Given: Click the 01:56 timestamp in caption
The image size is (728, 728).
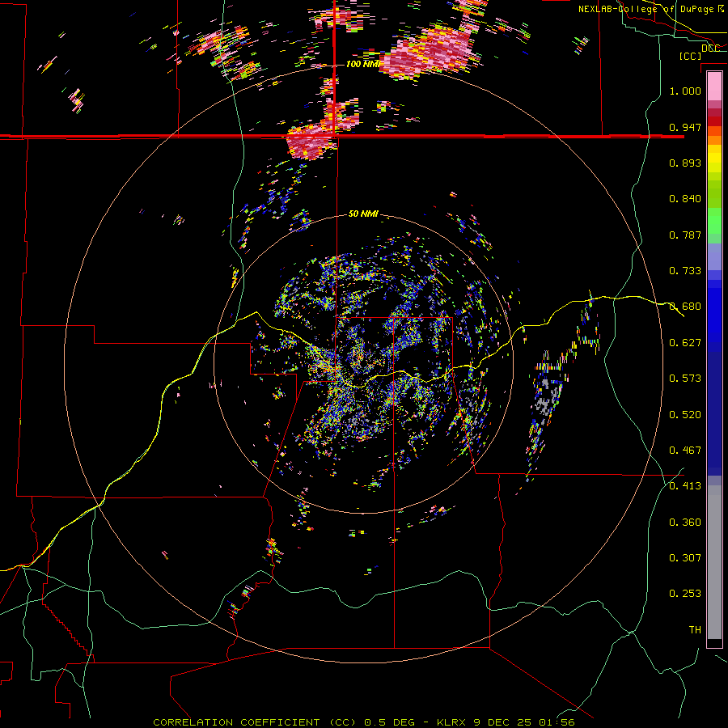Looking at the screenshot, I should (557, 722).
